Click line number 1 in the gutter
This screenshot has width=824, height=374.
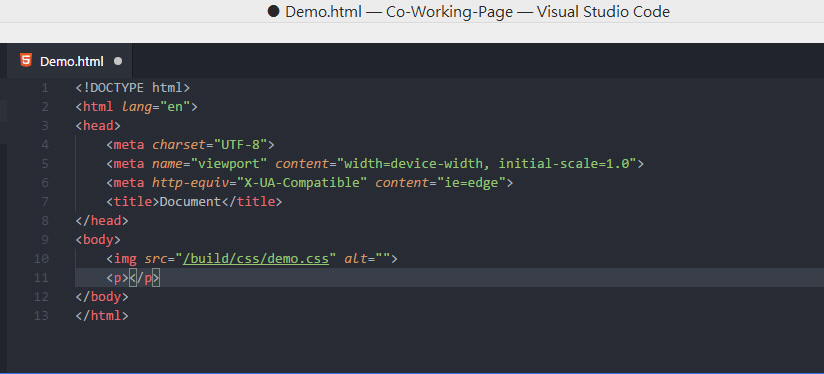(x=45, y=88)
